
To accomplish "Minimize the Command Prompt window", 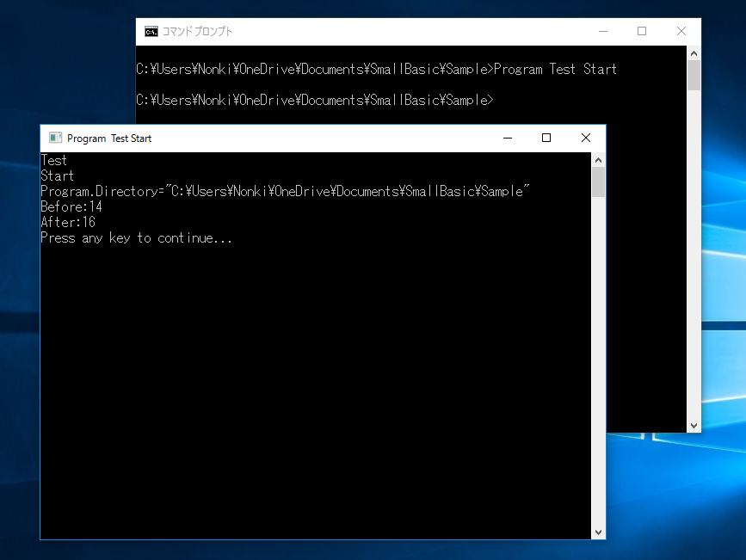I will pos(603,32).
